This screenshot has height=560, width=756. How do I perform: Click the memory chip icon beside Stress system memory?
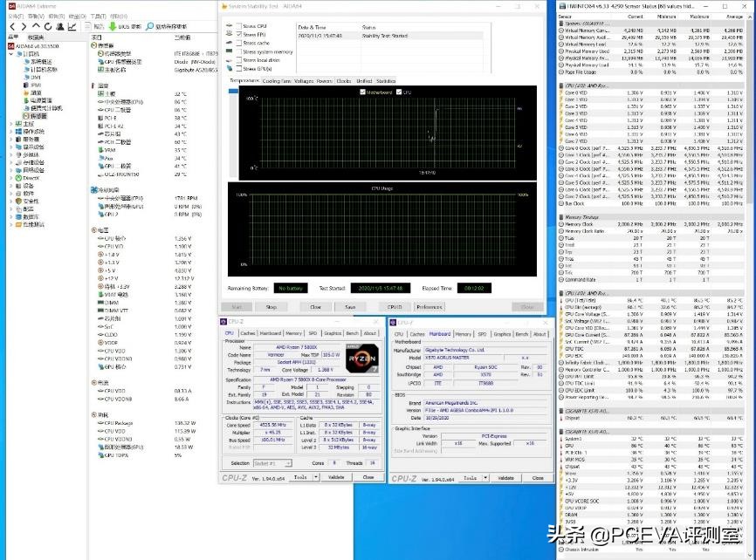229,51
